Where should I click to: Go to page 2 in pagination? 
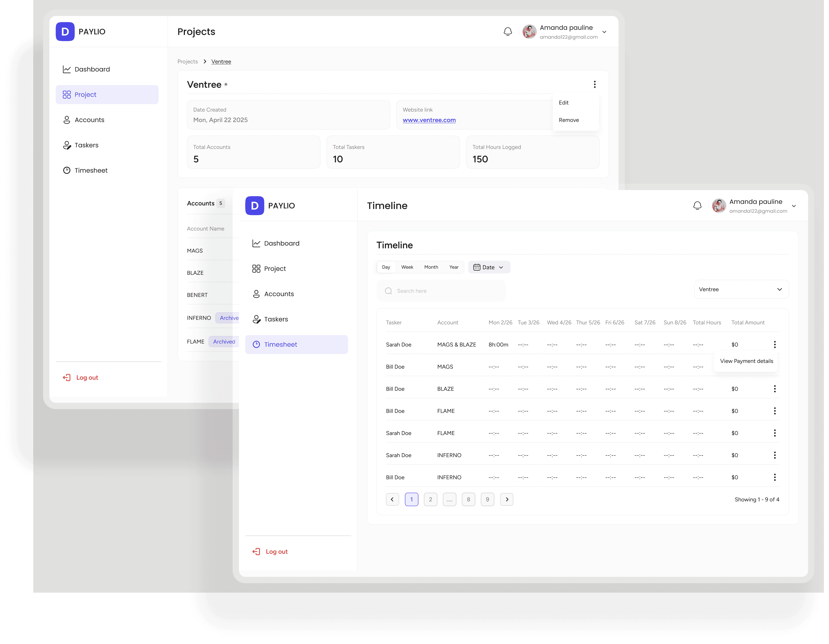[x=430, y=499]
